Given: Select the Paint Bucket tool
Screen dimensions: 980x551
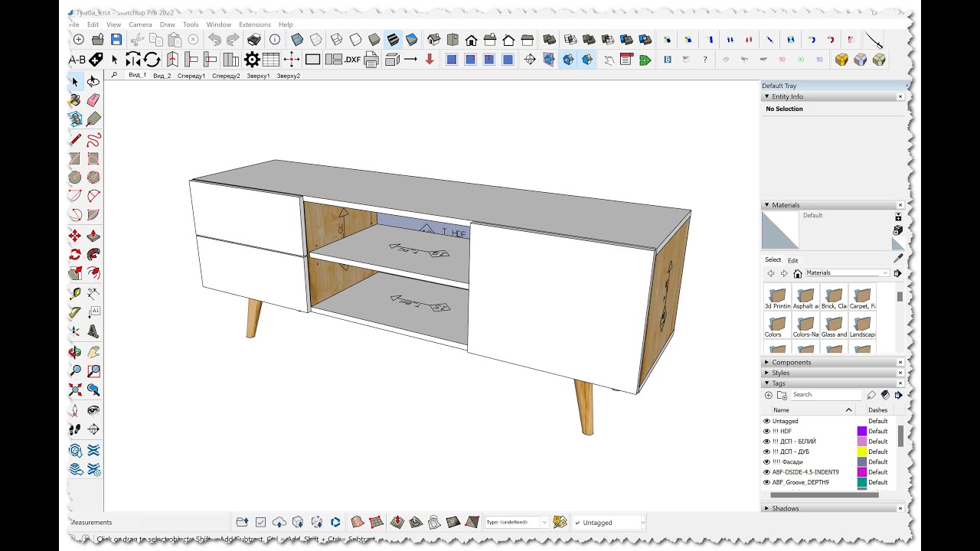Looking at the screenshot, I should [x=75, y=100].
